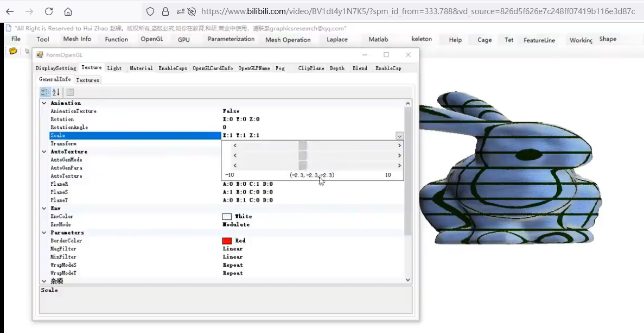Image resolution: width=644 pixels, height=333 pixels.
Task: Click the bunny model in the viewport
Action: pos(509,168)
